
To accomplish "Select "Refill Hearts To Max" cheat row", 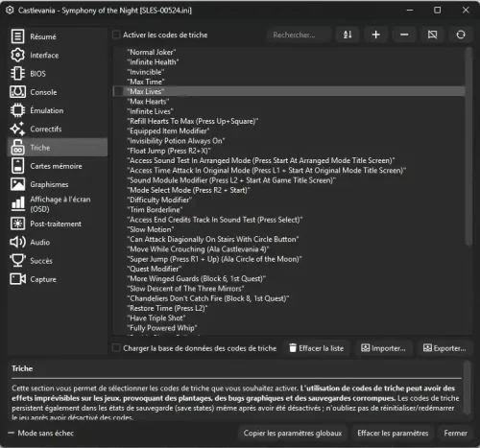I will 289,121.
